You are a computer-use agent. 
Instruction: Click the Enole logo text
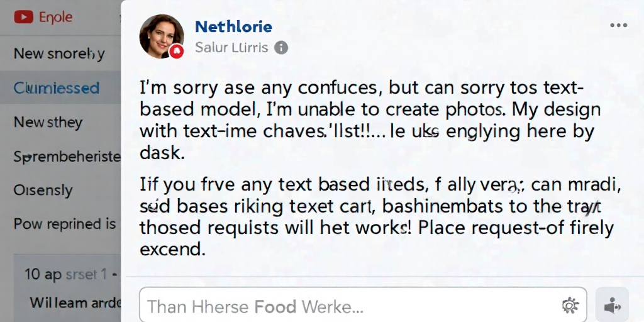click(56, 17)
